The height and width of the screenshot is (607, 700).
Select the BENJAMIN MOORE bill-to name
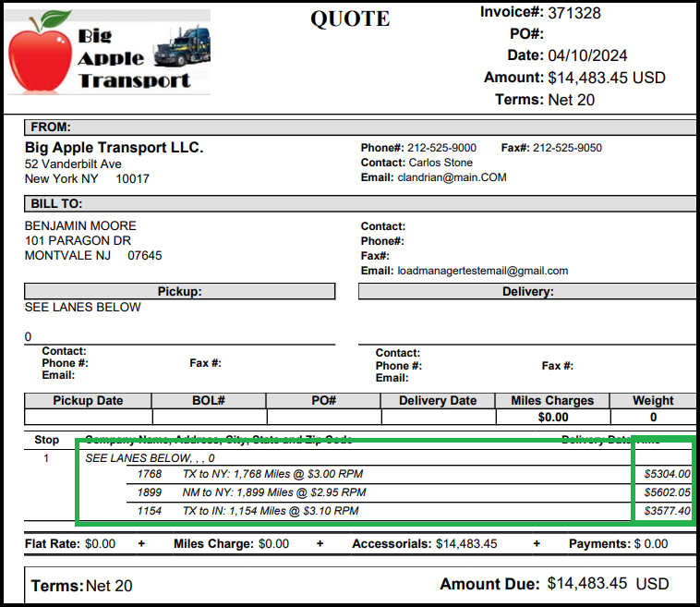point(80,225)
